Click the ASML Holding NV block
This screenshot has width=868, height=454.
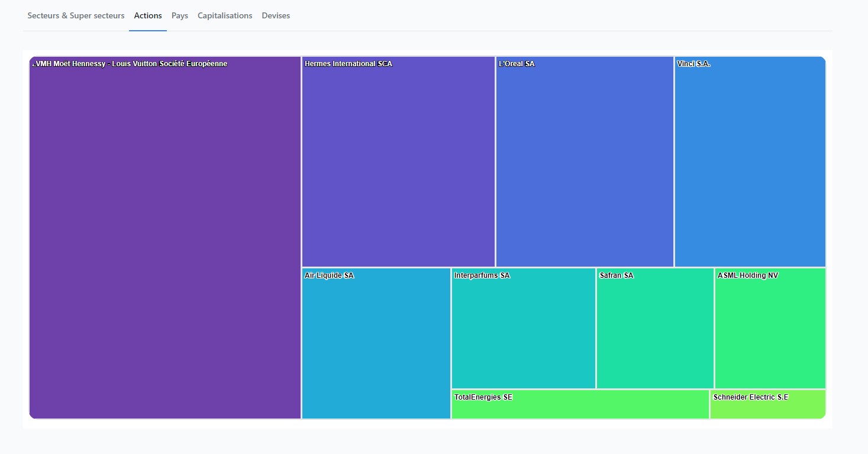(x=770, y=328)
